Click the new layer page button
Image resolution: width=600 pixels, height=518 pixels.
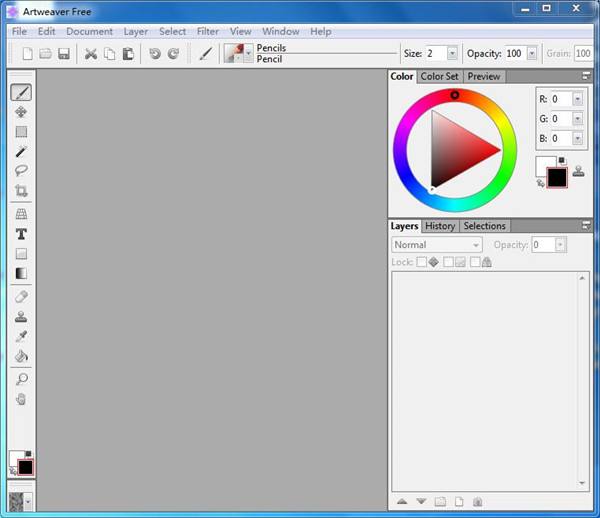459,501
